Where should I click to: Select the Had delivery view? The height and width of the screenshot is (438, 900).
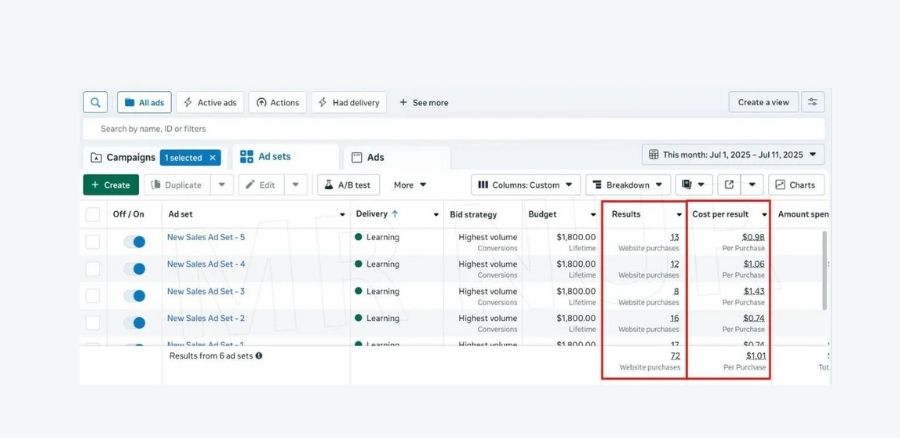[x=349, y=102]
